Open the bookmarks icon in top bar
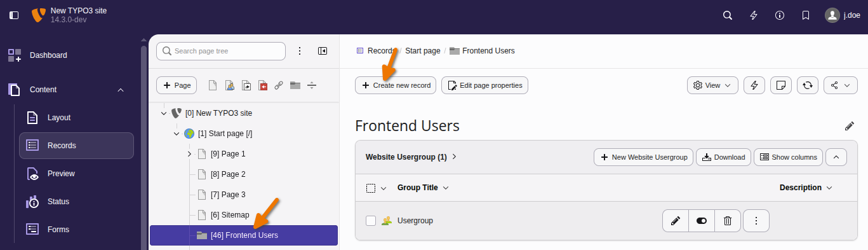Viewport: 868px width, 250px height. 806,15
